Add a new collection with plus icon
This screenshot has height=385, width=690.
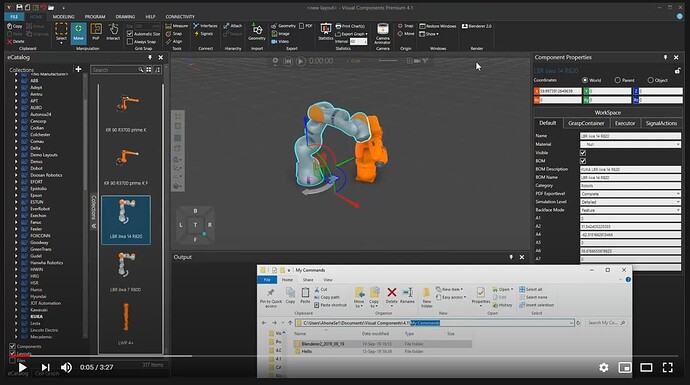click(78, 69)
